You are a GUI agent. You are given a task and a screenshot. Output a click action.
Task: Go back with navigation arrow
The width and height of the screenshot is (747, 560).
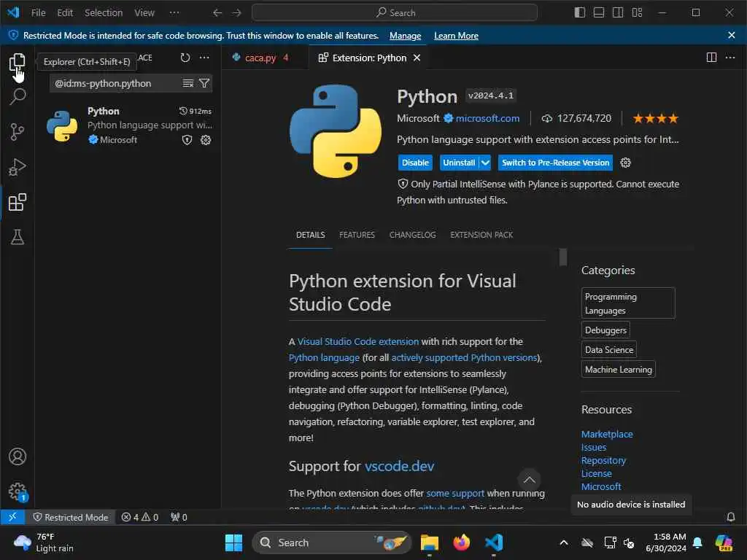click(x=217, y=13)
